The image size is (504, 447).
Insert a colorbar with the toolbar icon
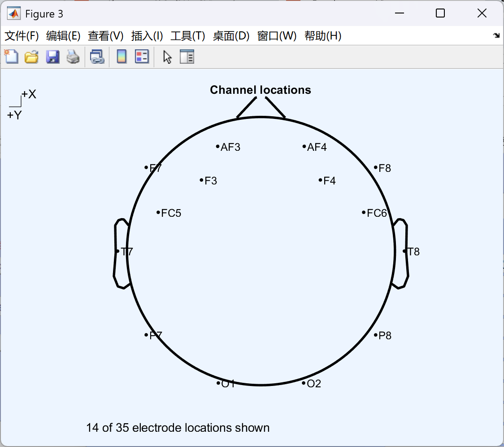(x=122, y=57)
